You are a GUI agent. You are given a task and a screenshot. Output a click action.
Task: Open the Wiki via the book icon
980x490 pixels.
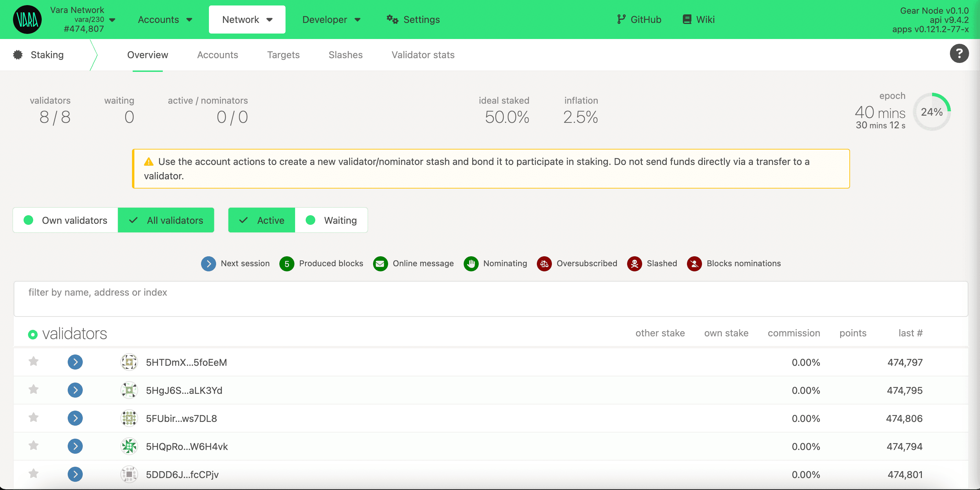[x=687, y=19]
